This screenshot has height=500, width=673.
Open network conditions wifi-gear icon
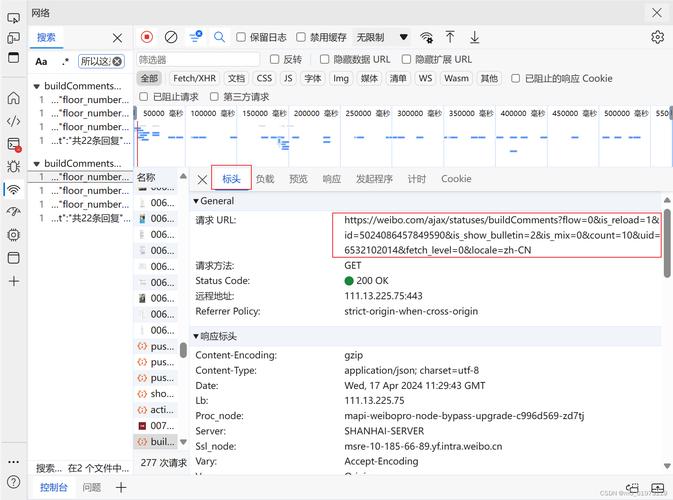pos(426,37)
